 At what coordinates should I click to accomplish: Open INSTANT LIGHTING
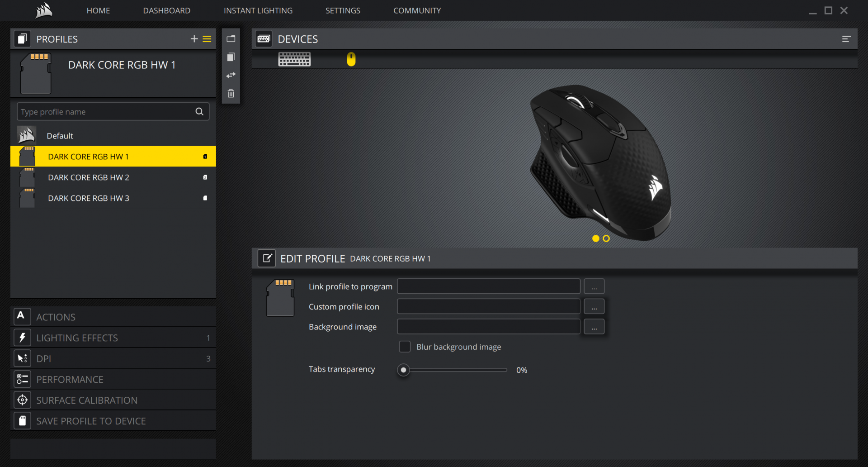pos(258,10)
